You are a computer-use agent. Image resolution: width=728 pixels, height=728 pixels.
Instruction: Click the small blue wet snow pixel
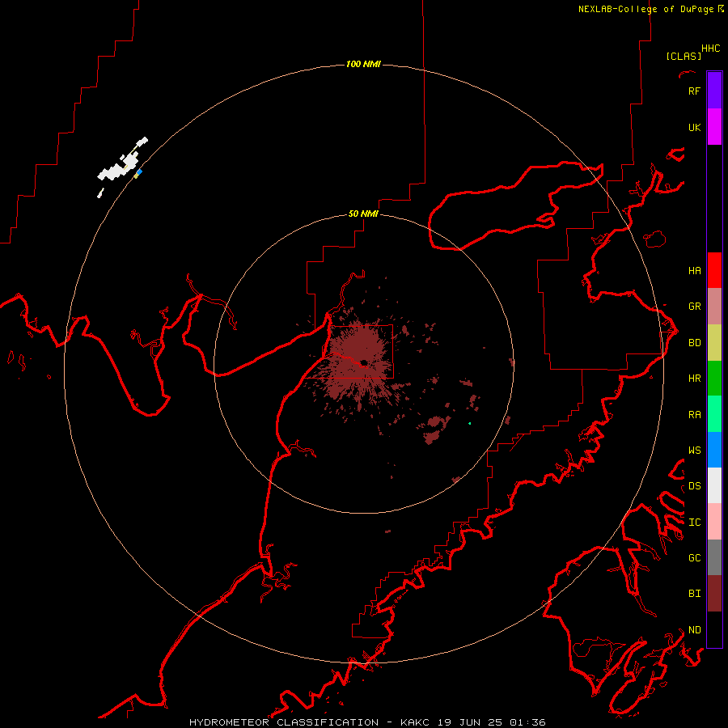[139, 171]
